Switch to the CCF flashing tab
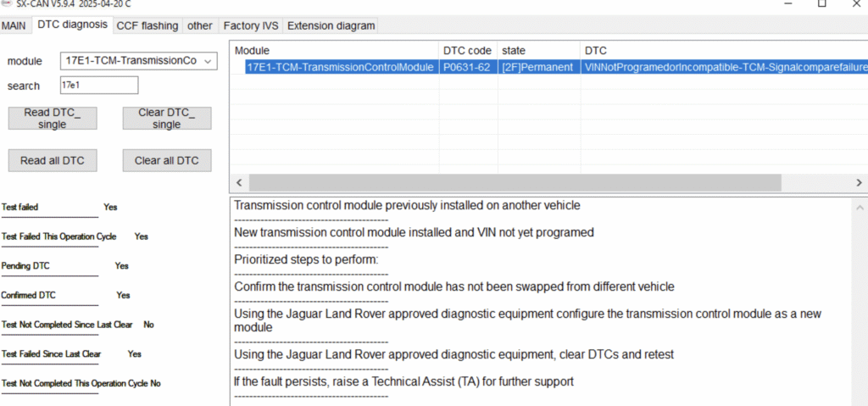Viewport: 868px width, 406px height. pos(147,26)
